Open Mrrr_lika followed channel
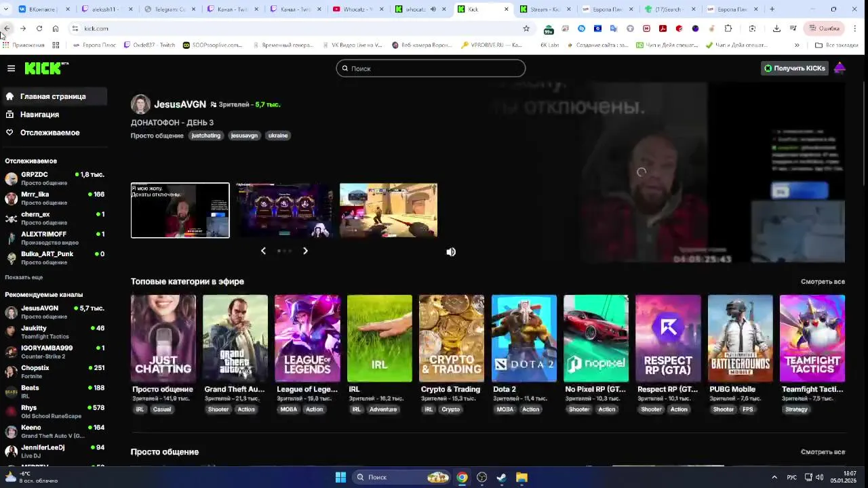The image size is (868, 488). tap(54, 198)
